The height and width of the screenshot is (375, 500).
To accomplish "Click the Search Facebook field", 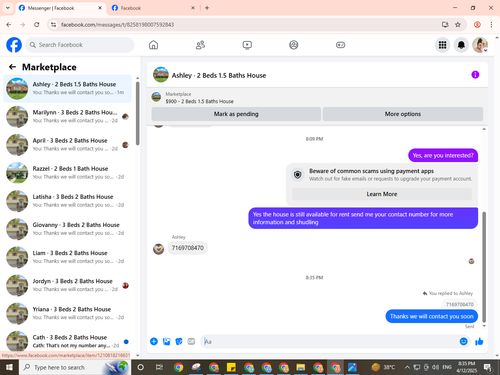I will 80,45.
